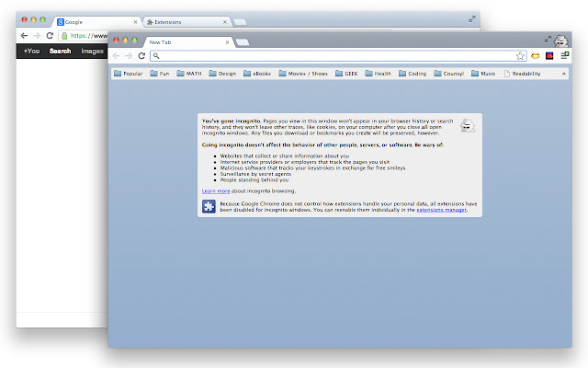Click Back in the incognito window
The image size is (588, 368).
pos(116,56)
